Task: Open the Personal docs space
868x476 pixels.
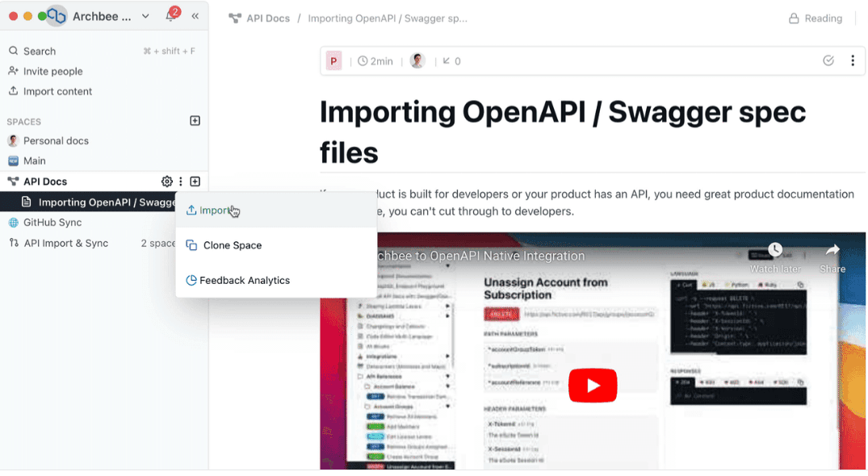Action: (56, 140)
